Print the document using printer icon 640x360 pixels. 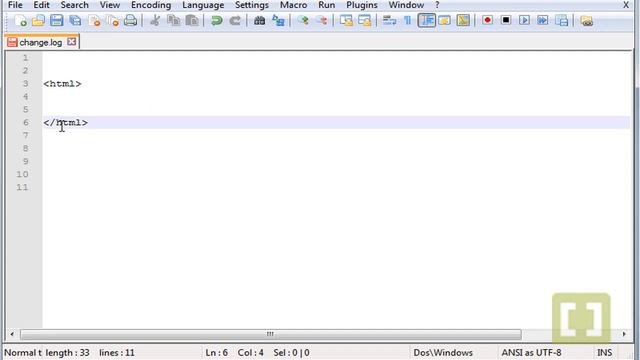click(x=131, y=20)
